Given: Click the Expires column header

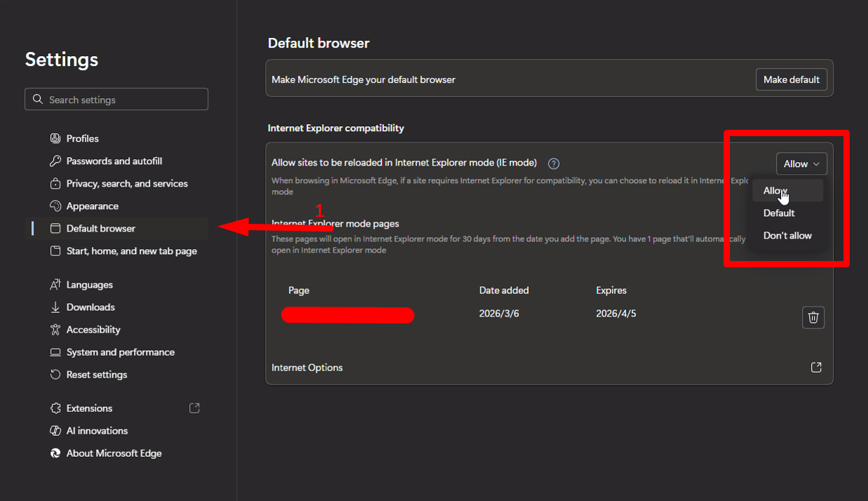Looking at the screenshot, I should pos(611,290).
